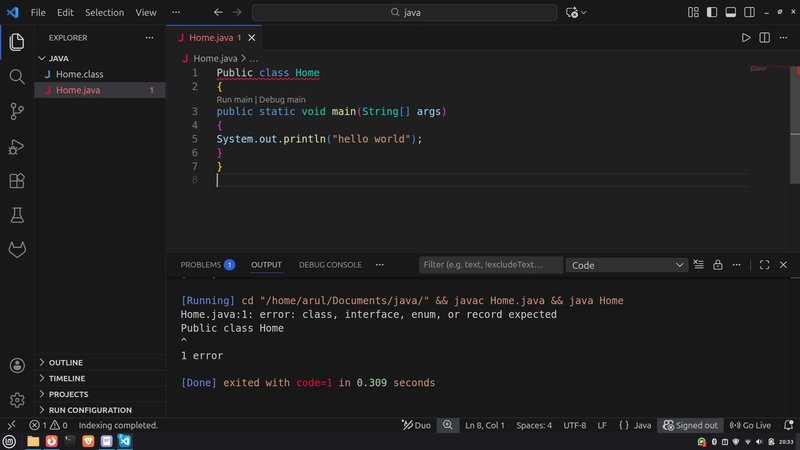Split the editor to the right
Viewport: 800px width, 450px height.
tap(765, 38)
